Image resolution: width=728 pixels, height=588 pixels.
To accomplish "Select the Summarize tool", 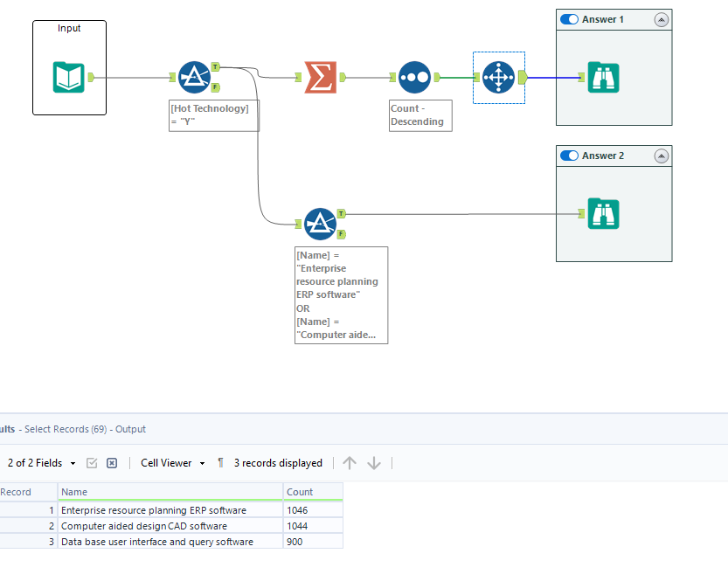I will tap(320, 77).
